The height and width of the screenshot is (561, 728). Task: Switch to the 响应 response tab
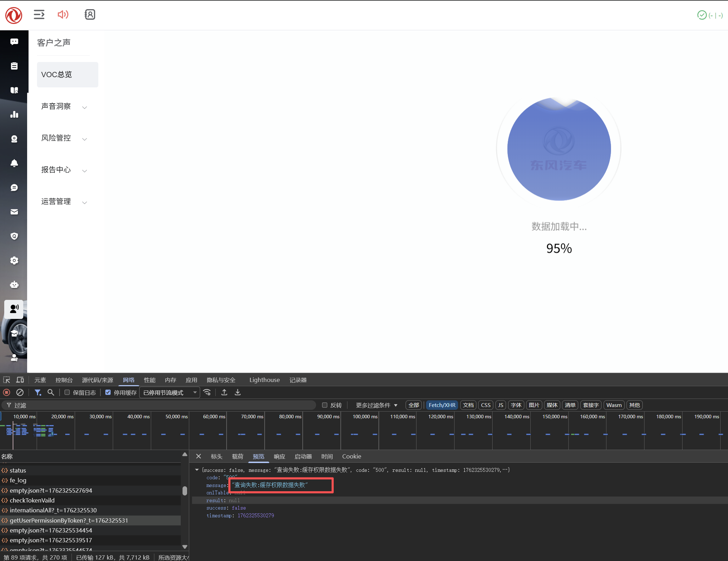[x=279, y=456]
